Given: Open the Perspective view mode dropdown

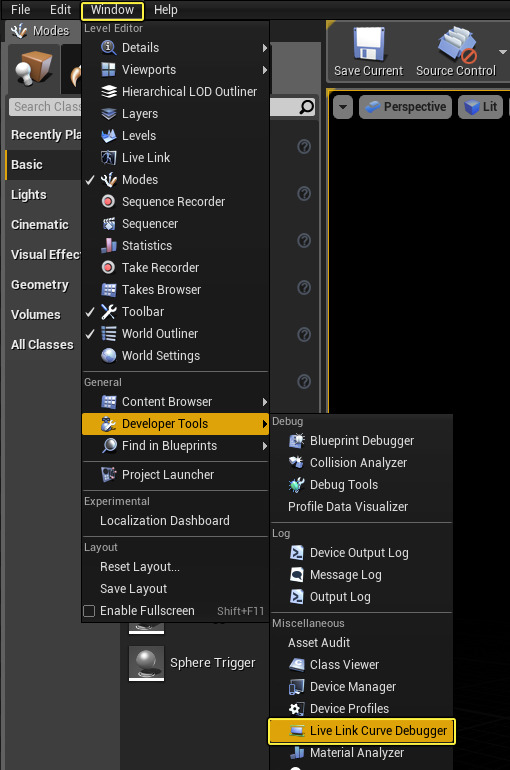Looking at the screenshot, I should pyautogui.click(x=405, y=107).
